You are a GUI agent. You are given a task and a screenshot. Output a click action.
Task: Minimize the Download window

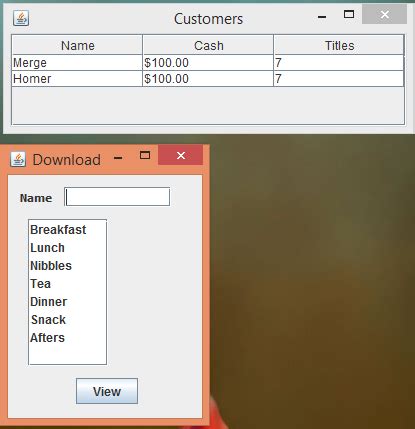(118, 157)
